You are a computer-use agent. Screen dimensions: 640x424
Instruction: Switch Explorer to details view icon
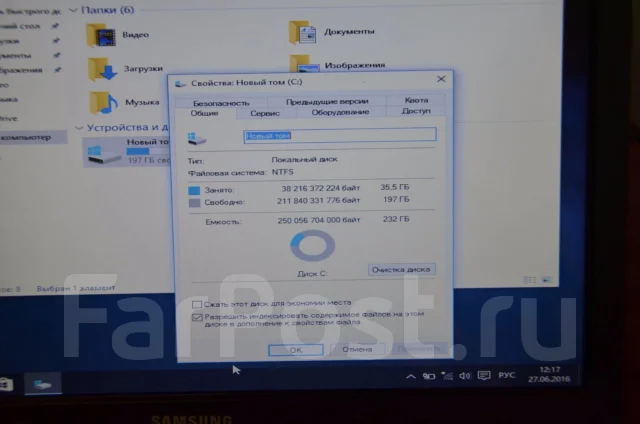[529, 280]
